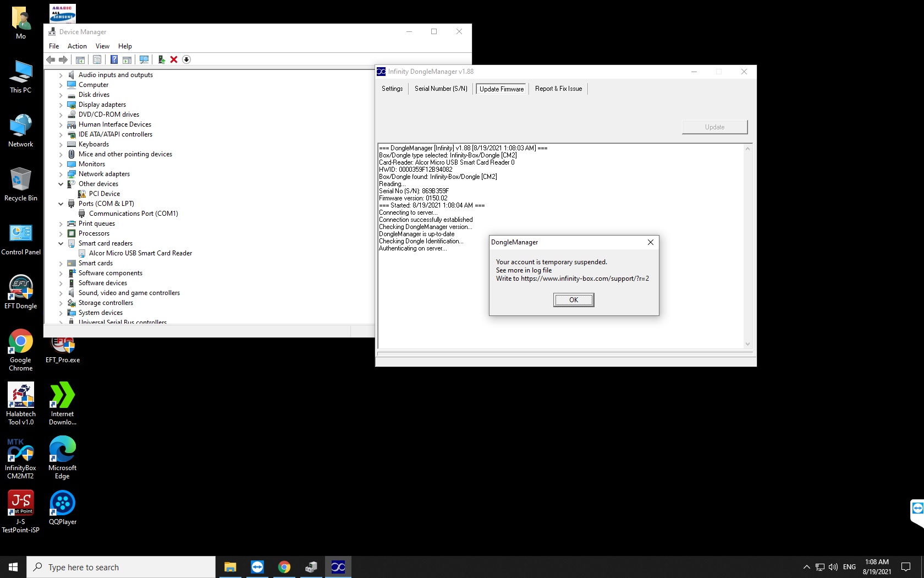
Task: Click the Type here to search box
Action: click(x=121, y=567)
